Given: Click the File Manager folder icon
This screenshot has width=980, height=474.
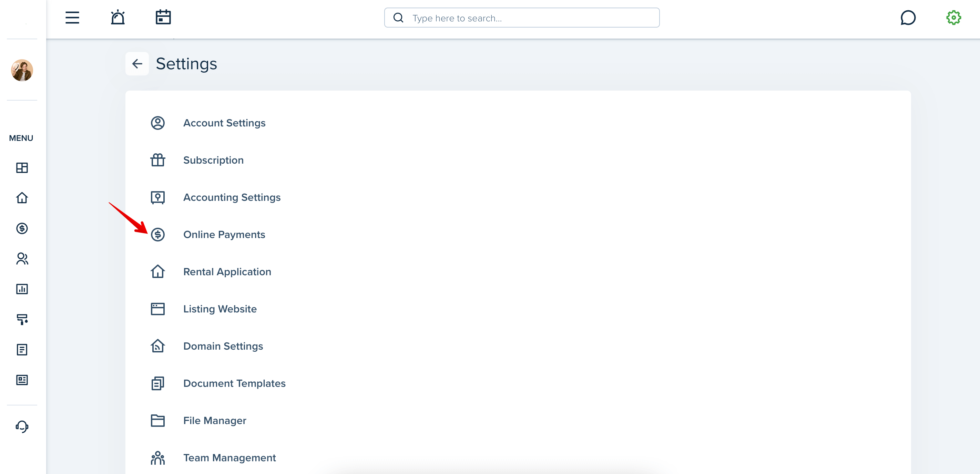Looking at the screenshot, I should click(157, 421).
